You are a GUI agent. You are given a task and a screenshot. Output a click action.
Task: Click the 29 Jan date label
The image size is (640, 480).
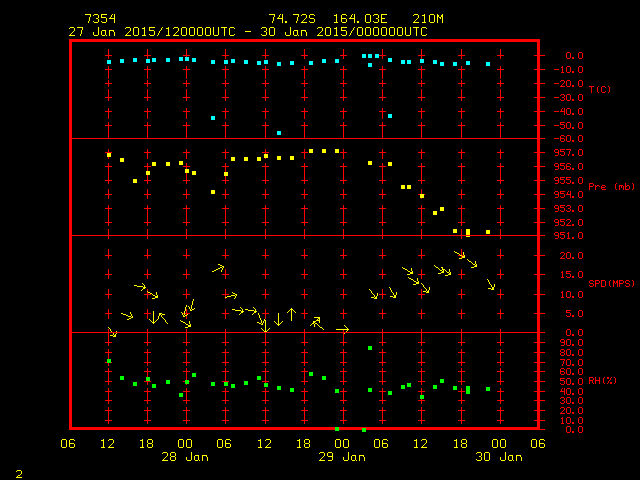(342, 457)
